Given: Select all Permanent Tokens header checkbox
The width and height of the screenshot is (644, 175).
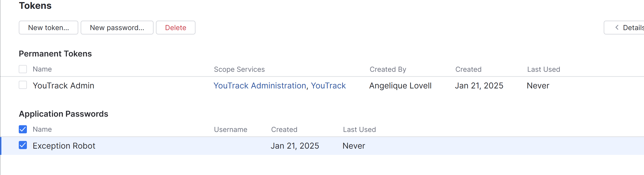Looking at the screenshot, I should coord(23,69).
